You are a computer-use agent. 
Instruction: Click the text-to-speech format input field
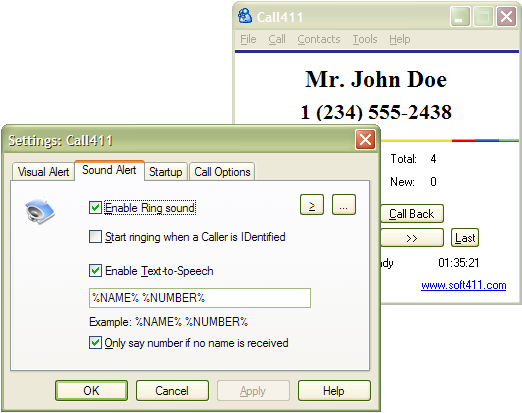pos(200,298)
